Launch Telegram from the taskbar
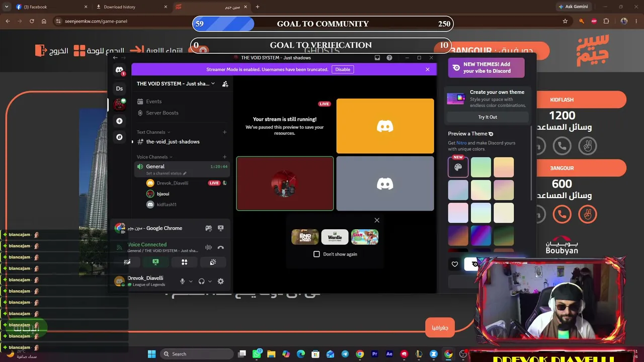The image size is (644, 362). pyautogui.click(x=345, y=354)
